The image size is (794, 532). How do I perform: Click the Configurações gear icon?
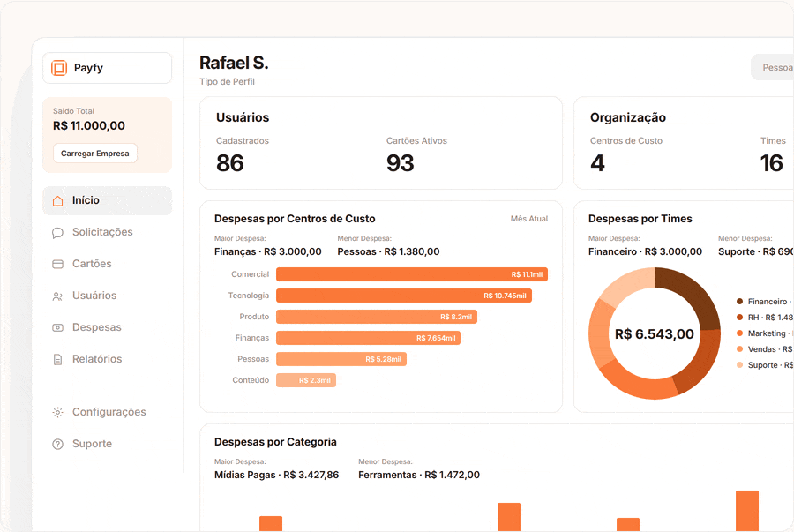[57, 412]
